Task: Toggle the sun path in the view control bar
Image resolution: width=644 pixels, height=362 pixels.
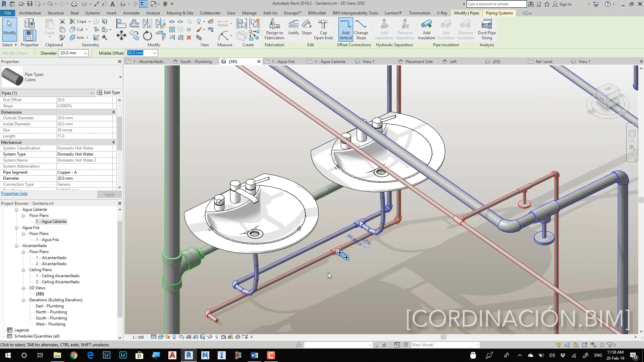Action: [x=167, y=337]
